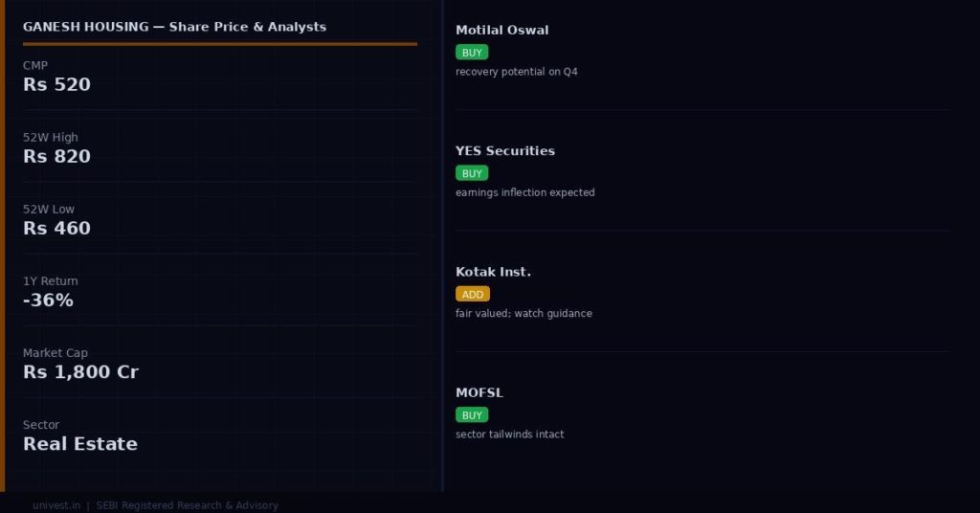Click the 'recovery potential on Q4' note

coord(517,72)
